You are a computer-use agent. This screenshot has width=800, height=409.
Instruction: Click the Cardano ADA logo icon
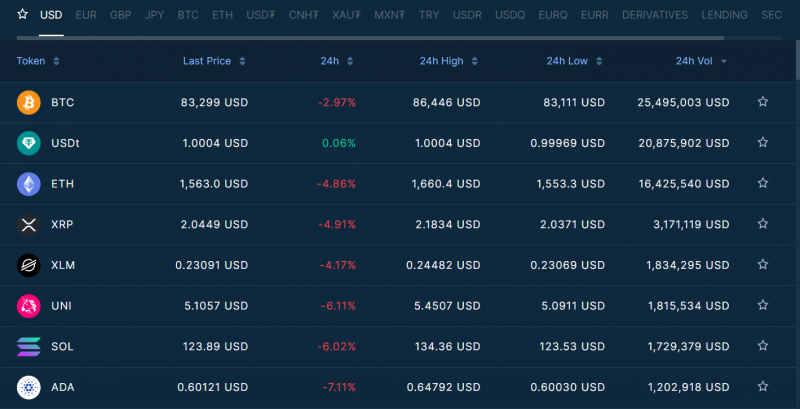(29, 388)
